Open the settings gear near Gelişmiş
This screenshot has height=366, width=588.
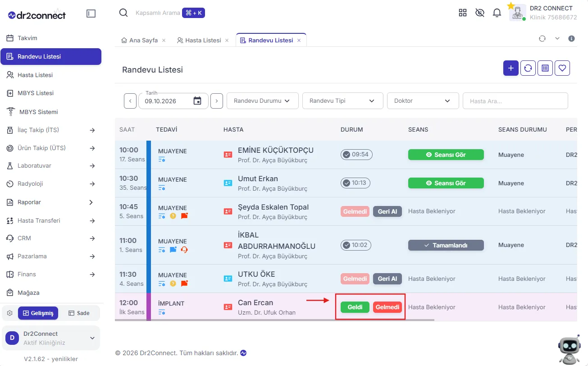(10, 313)
